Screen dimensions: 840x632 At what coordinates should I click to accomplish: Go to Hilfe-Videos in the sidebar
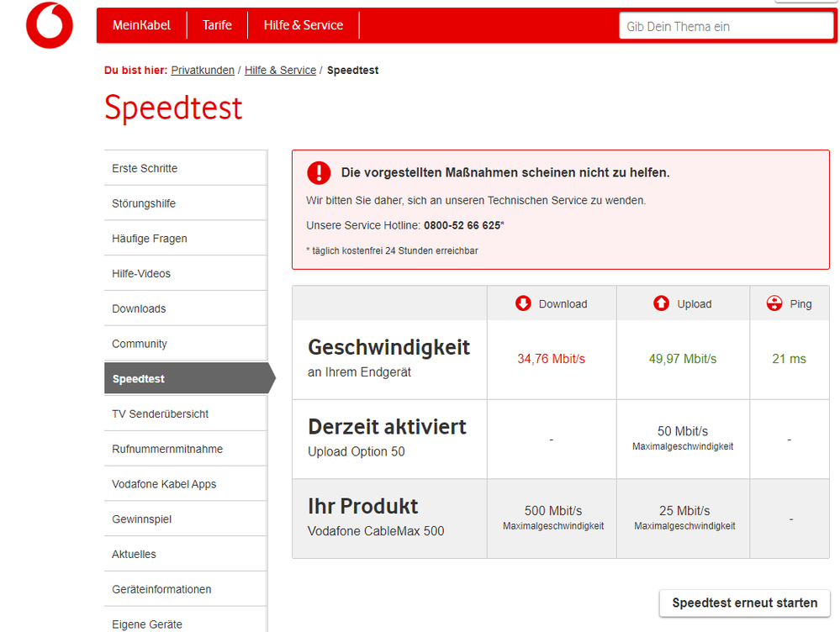185,274
